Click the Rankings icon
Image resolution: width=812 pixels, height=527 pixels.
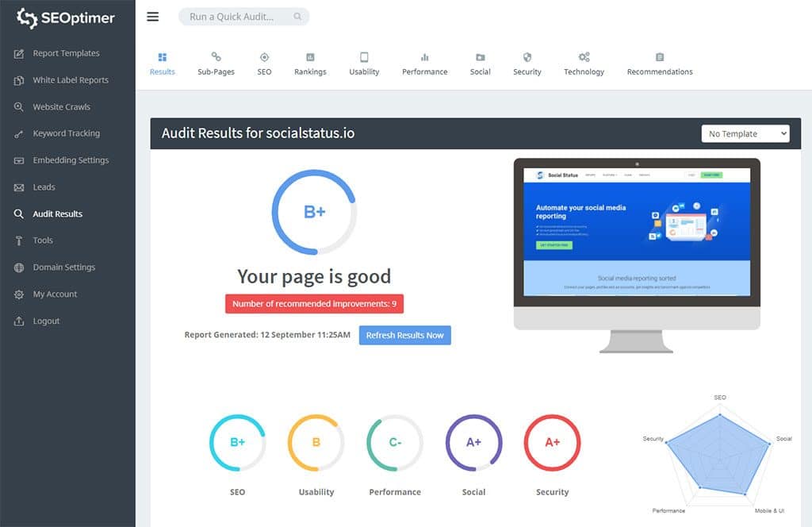[310, 57]
